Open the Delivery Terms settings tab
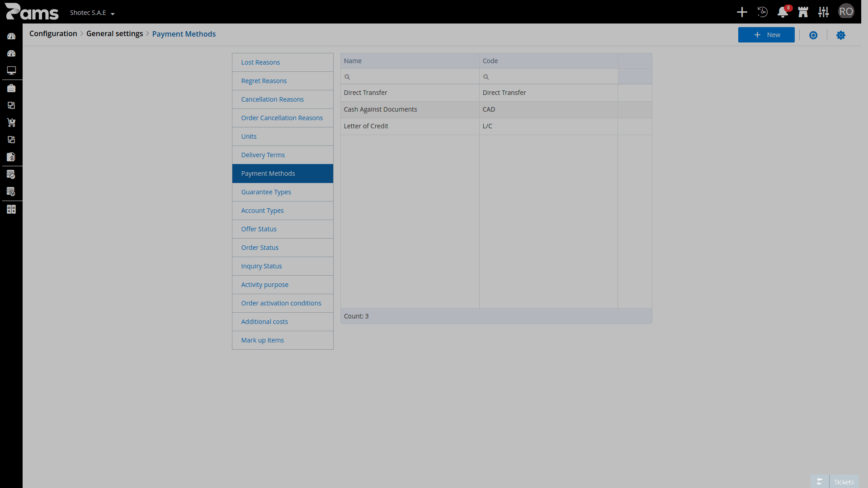 coord(283,155)
